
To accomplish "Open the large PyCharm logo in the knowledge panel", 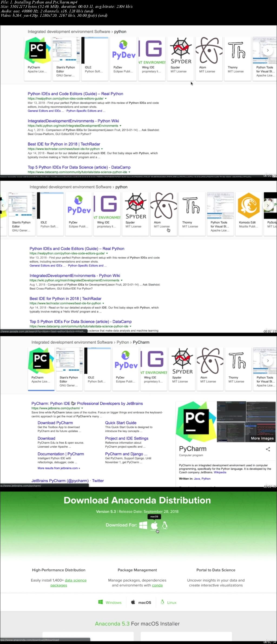I will [x=196, y=422].
